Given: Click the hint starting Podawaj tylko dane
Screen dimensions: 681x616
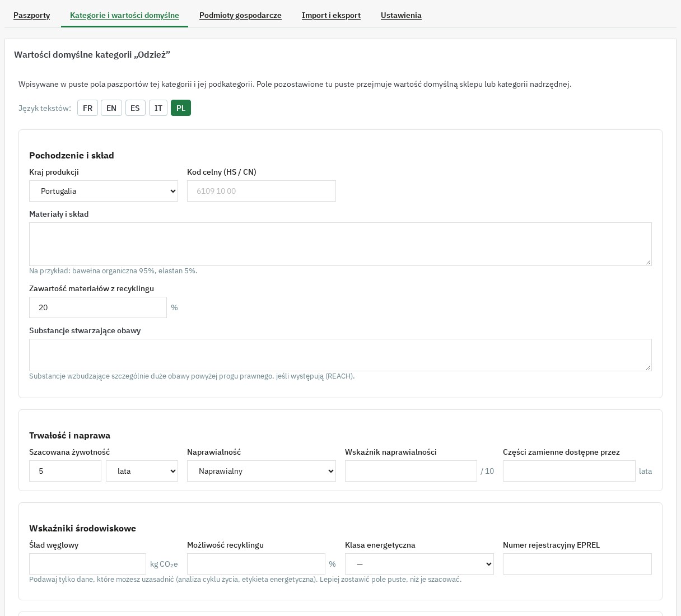Looking at the screenshot, I should 245,579.
